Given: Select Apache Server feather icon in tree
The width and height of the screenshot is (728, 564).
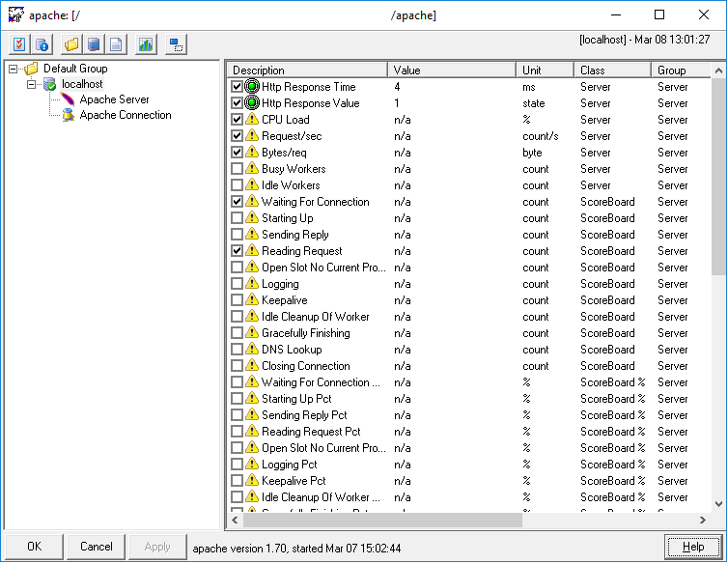Looking at the screenshot, I should (x=69, y=99).
